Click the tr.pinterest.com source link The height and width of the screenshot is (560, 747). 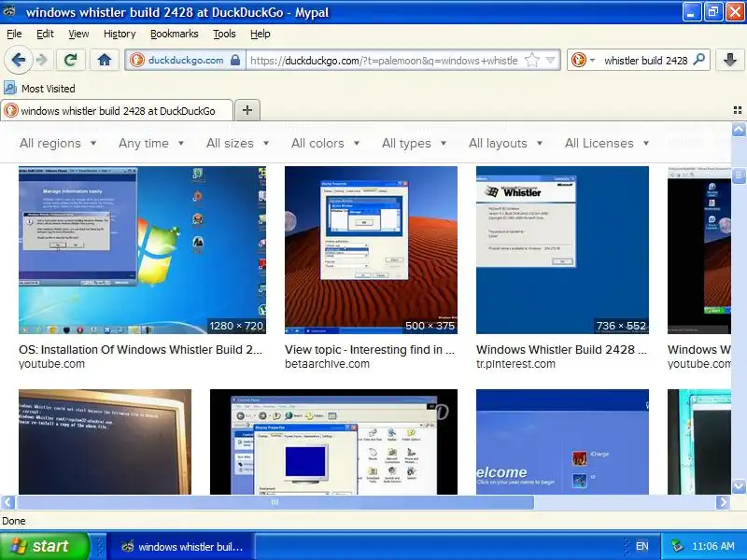[x=516, y=364]
